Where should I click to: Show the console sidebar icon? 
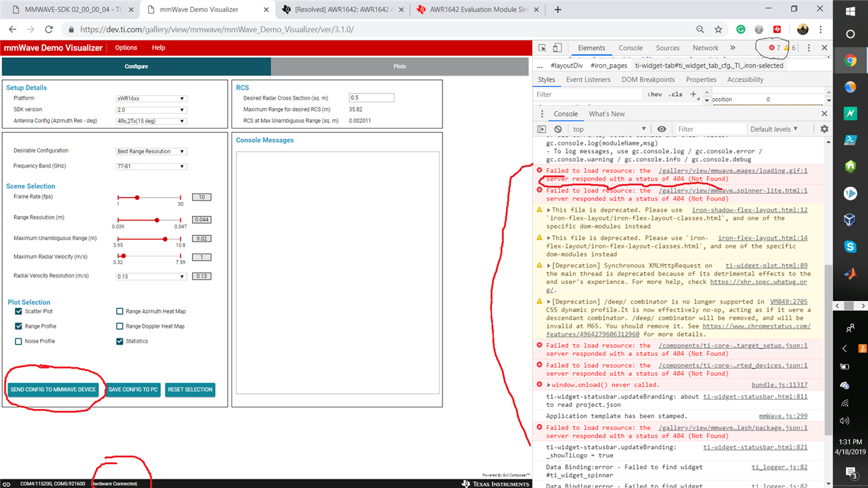click(541, 129)
